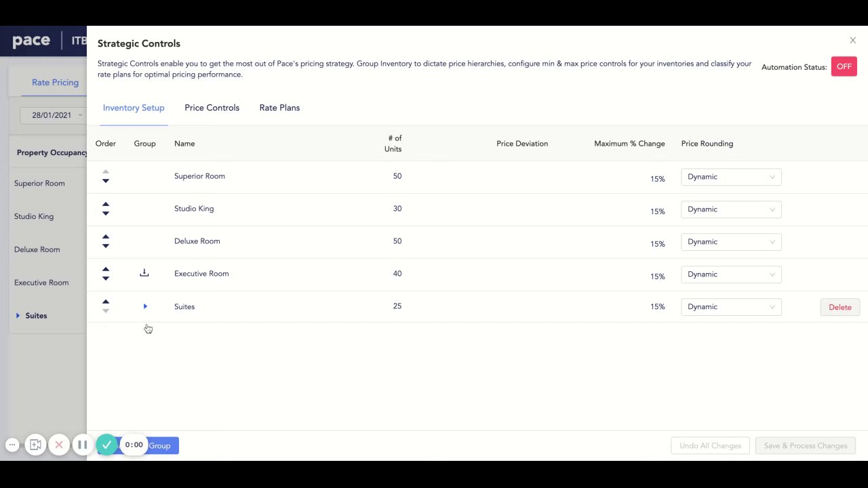Viewport: 868px width, 488px height.
Task: Open Superior Room price rounding dropdown
Action: 731,177
